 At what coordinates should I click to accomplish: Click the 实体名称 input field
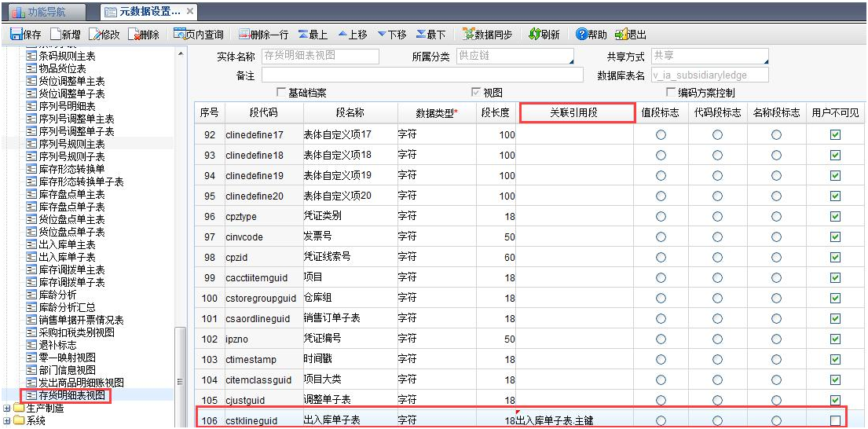(320, 57)
